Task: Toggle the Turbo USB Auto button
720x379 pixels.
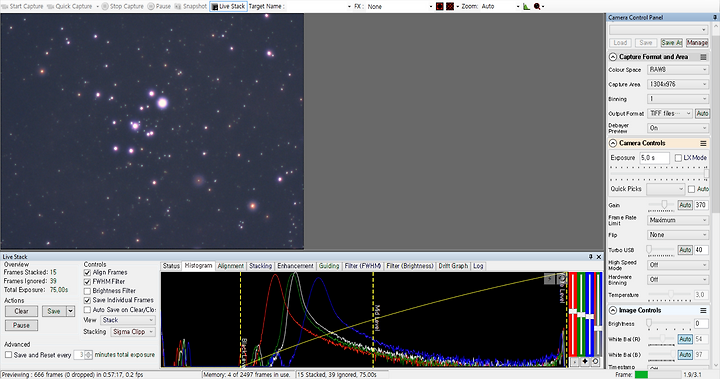Action: pyautogui.click(x=685, y=250)
